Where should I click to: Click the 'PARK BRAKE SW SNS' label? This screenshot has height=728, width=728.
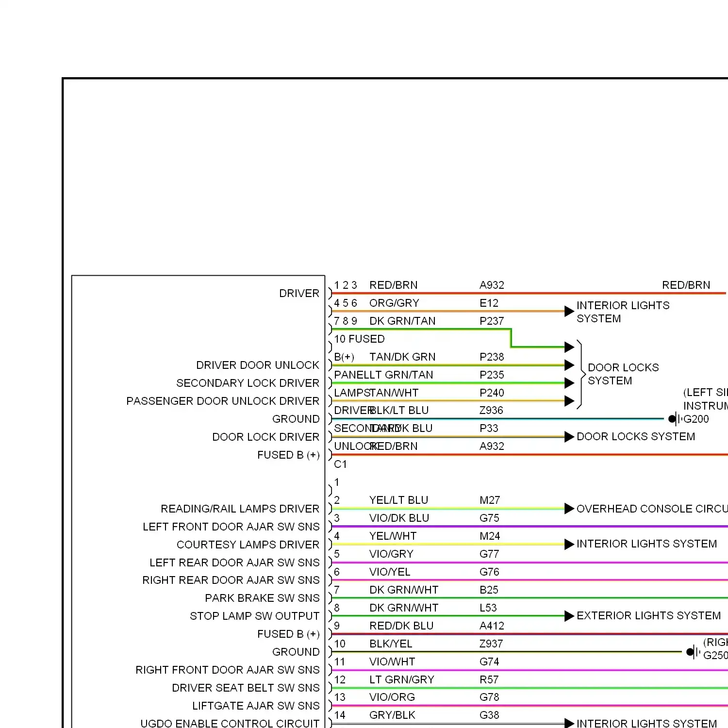click(262, 598)
